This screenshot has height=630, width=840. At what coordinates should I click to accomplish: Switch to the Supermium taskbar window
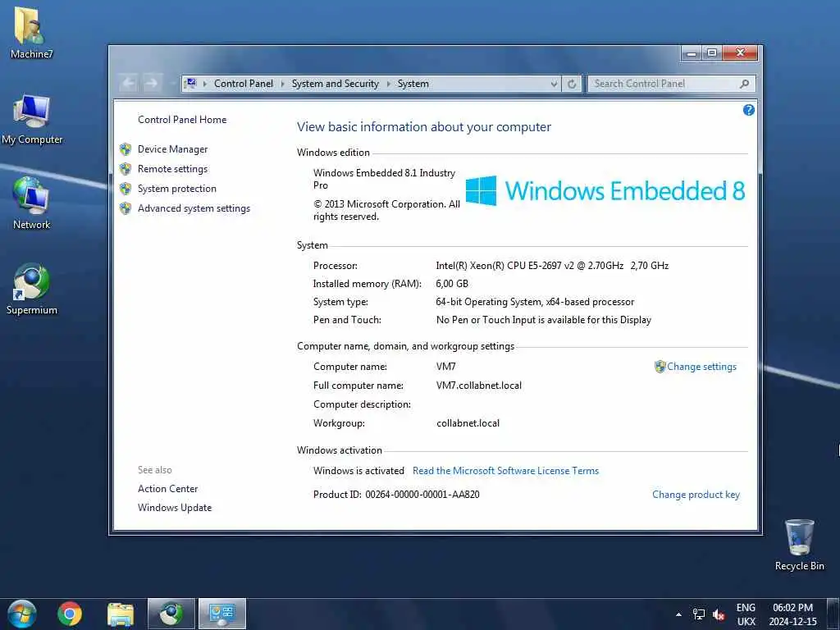(x=171, y=614)
